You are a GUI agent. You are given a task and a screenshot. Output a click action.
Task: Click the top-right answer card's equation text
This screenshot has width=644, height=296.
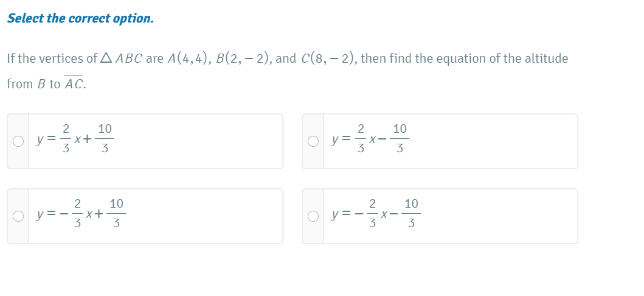coord(369,139)
